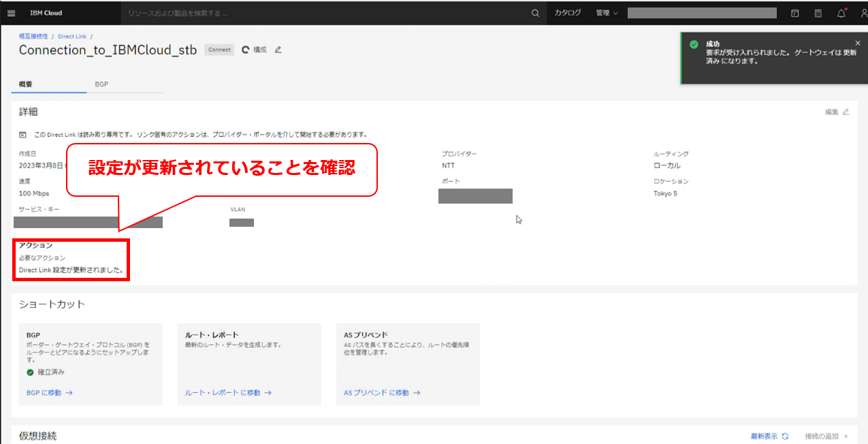The width and height of the screenshot is (868, 444).
Task: Click the Direct Link breadcrumb
Action: 72,36
